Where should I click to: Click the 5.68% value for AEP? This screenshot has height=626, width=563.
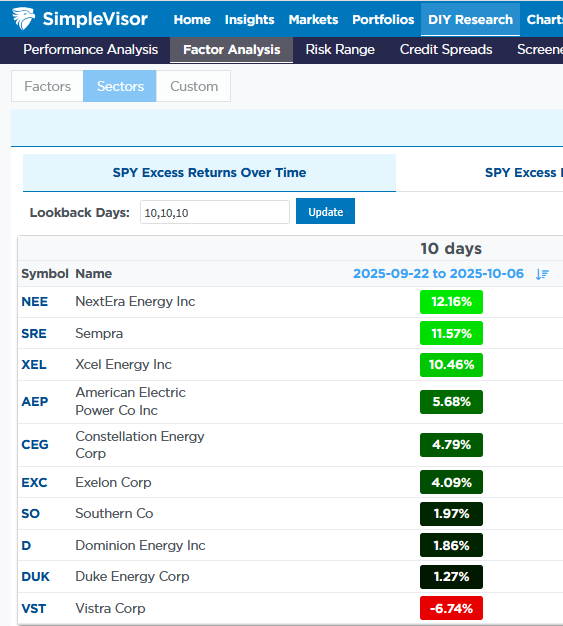pos(451,402)
